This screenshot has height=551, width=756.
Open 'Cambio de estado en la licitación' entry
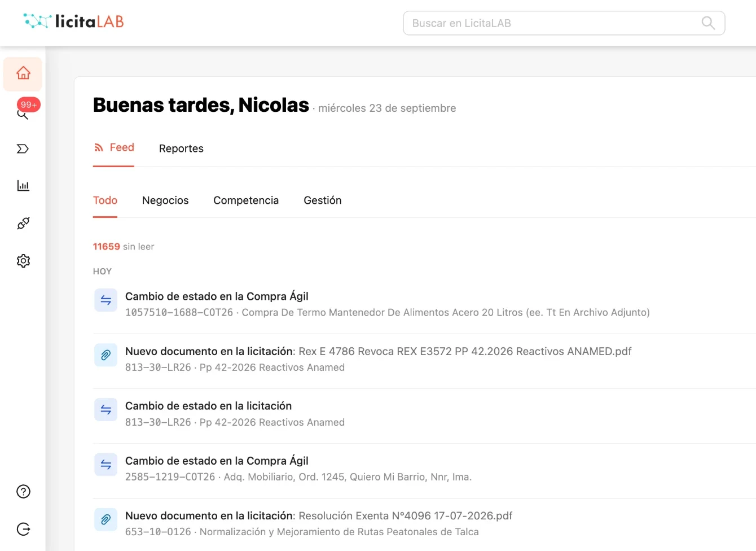point(208,406)
